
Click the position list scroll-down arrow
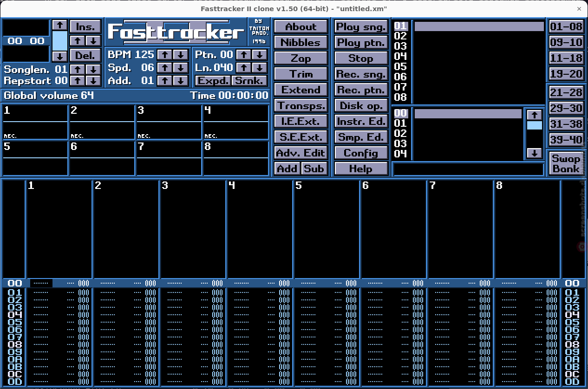pos(60,56)
